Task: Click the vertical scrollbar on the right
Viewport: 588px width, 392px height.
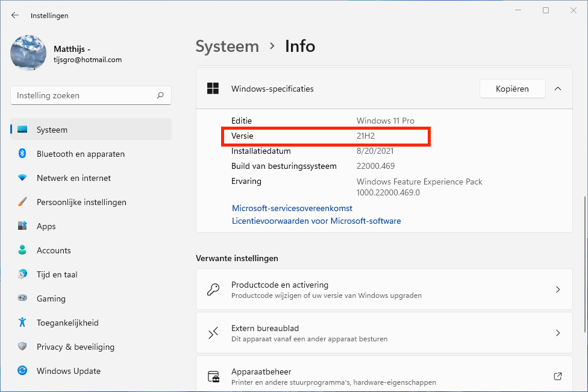Action: pos(583,264)
